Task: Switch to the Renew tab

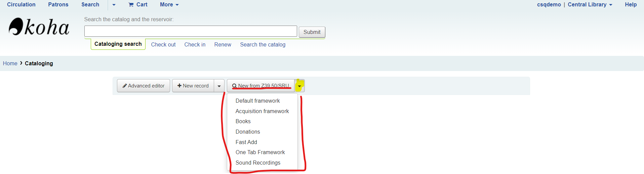Action: coord(223,45)
